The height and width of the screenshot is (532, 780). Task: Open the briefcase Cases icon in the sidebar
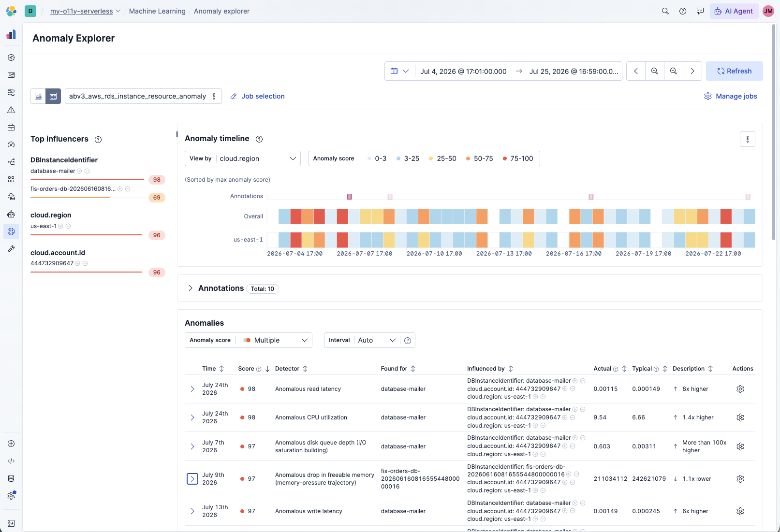click(x=11, y=127)
